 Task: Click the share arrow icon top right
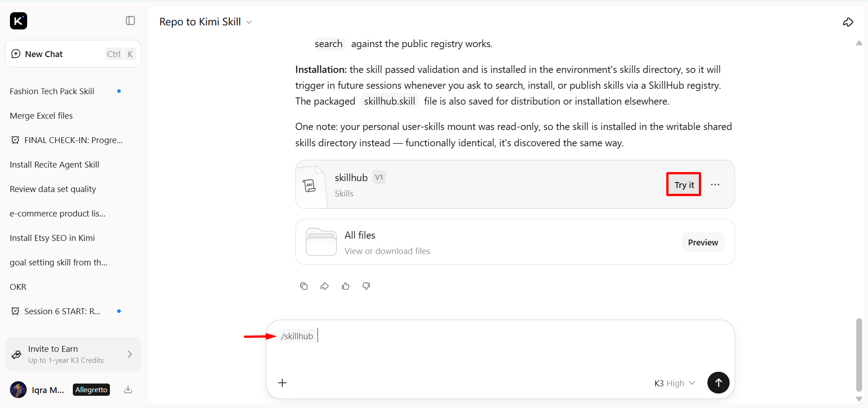[x=848, y=22]
